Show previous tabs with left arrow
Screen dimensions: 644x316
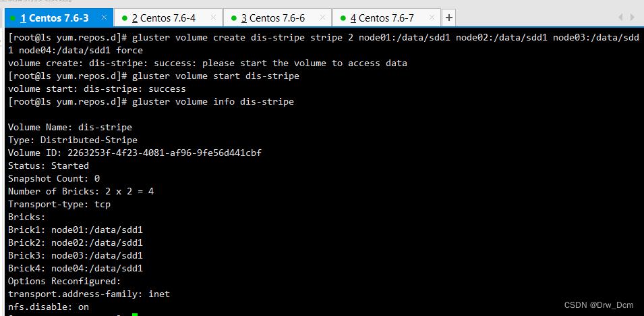pos(620,18)
